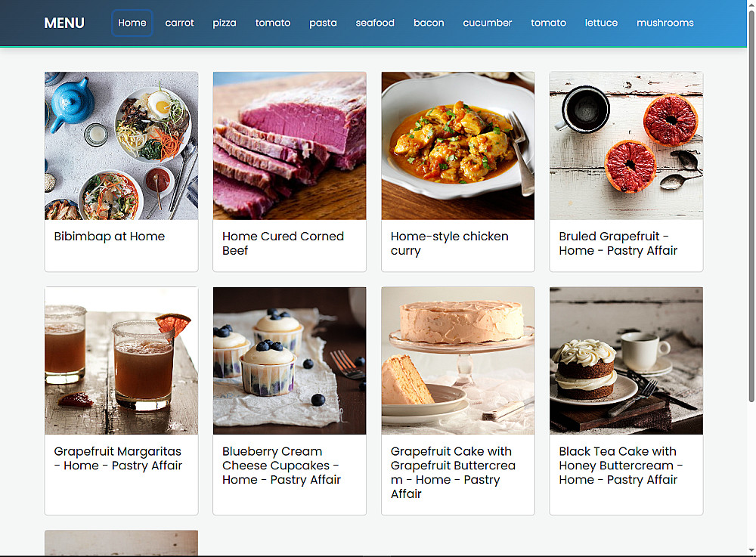
Task: Open the pasta category link
Action: coord(323,23)
